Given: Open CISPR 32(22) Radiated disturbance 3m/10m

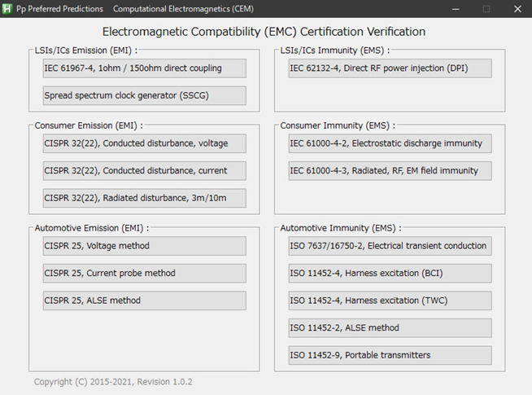Looking at the screenshot, I should [x=145, y=199].
